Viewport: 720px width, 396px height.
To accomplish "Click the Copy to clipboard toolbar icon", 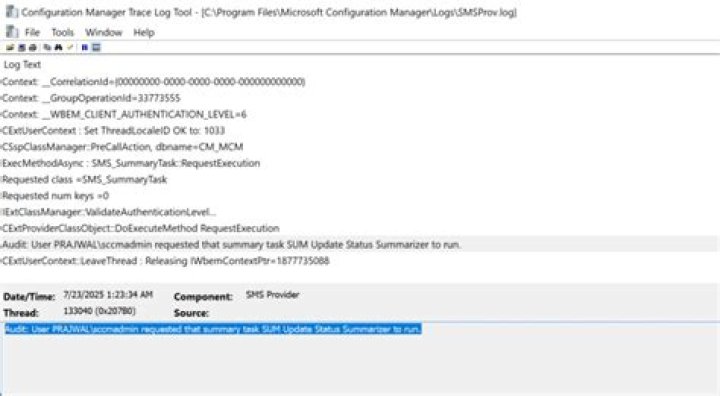I will pos(47,47).
